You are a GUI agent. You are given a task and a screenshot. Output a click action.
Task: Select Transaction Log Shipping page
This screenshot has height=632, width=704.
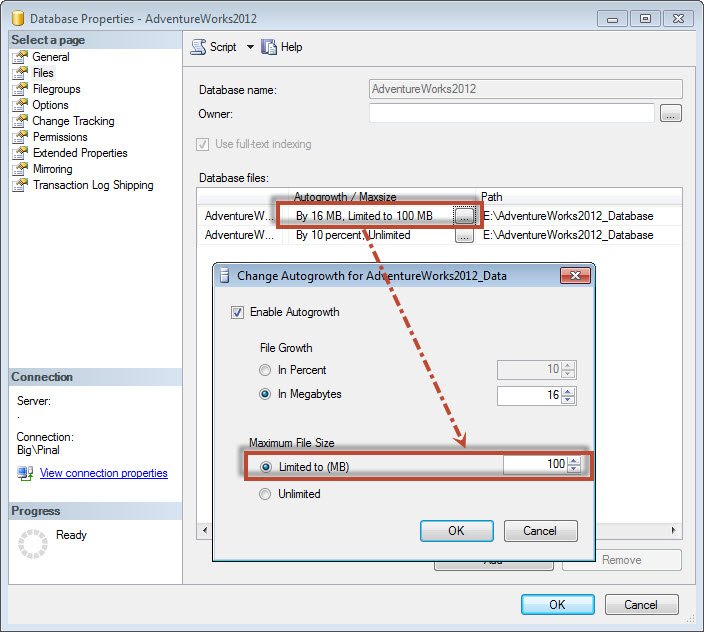93,185
